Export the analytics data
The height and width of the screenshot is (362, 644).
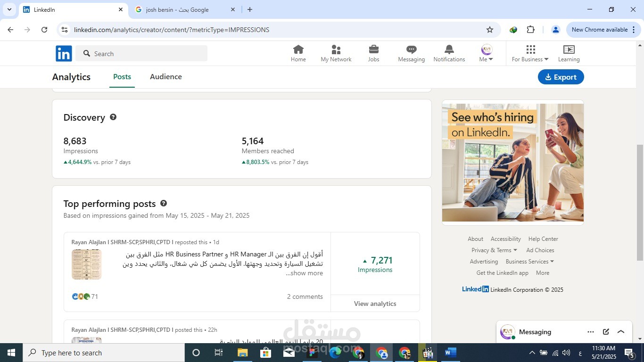pos(561,77)
